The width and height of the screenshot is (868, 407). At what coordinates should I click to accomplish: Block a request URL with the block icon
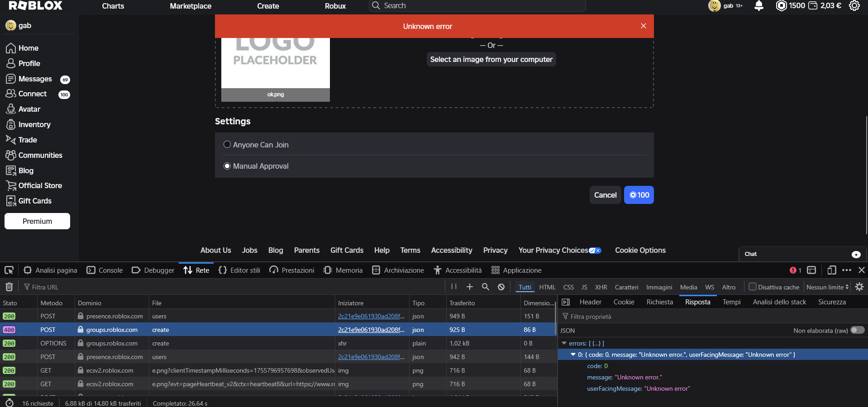click(501, 287)
